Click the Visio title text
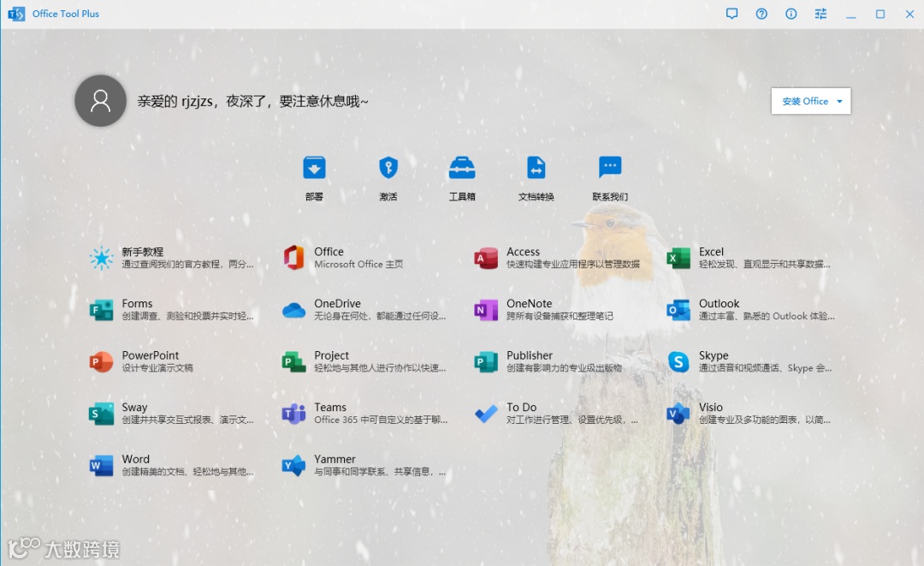This screenshot has height=566, width=924. point(711,408)
